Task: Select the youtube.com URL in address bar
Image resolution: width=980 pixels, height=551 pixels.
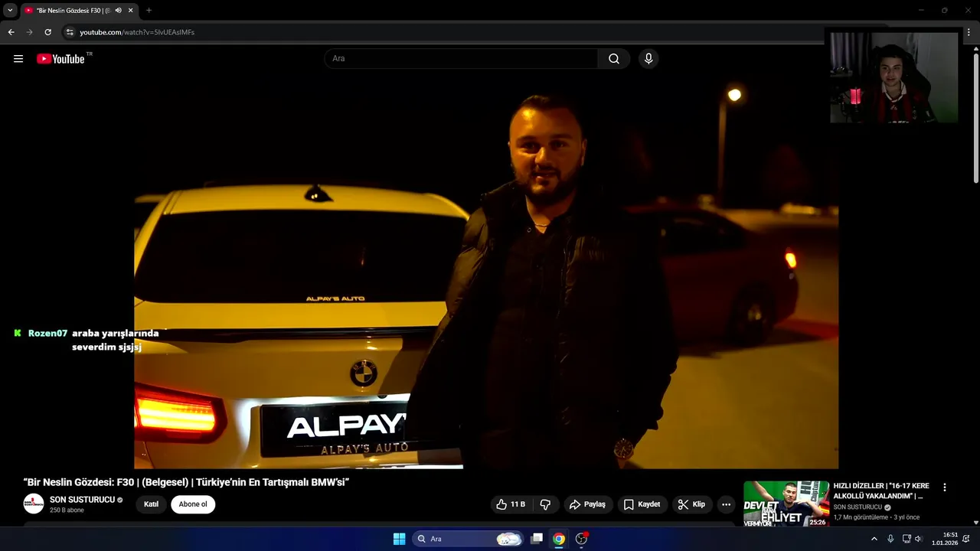Action: (x=137, y=32)
